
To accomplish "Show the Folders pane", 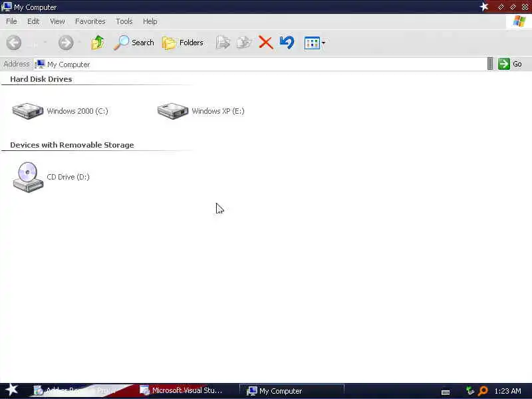I will (x=183, y=43).
